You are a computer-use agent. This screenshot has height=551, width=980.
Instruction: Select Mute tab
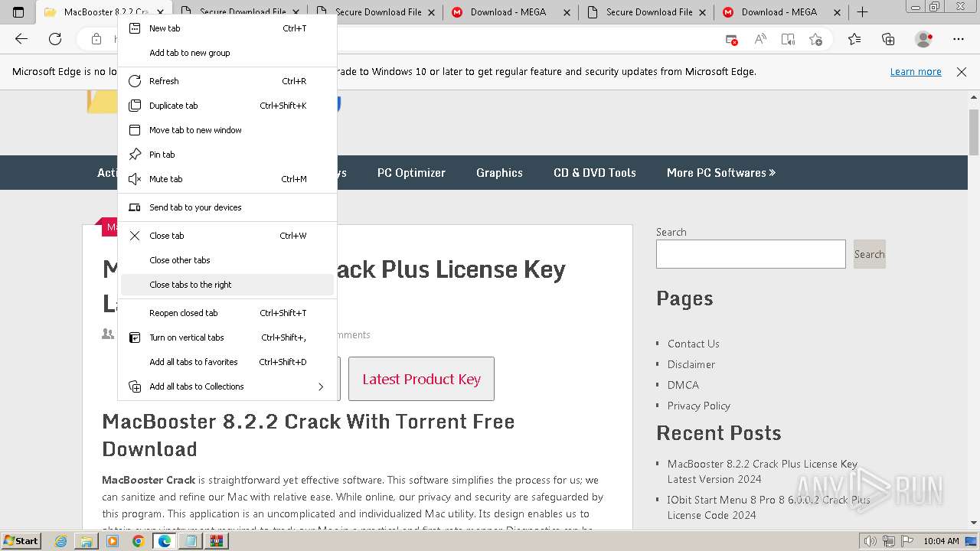(x=227, y=179)
